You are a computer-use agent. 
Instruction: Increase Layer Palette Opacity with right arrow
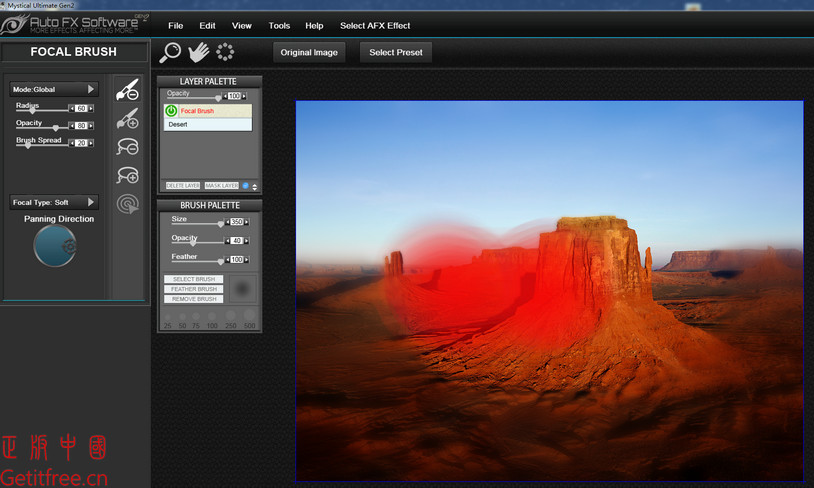tap(244, 96)
